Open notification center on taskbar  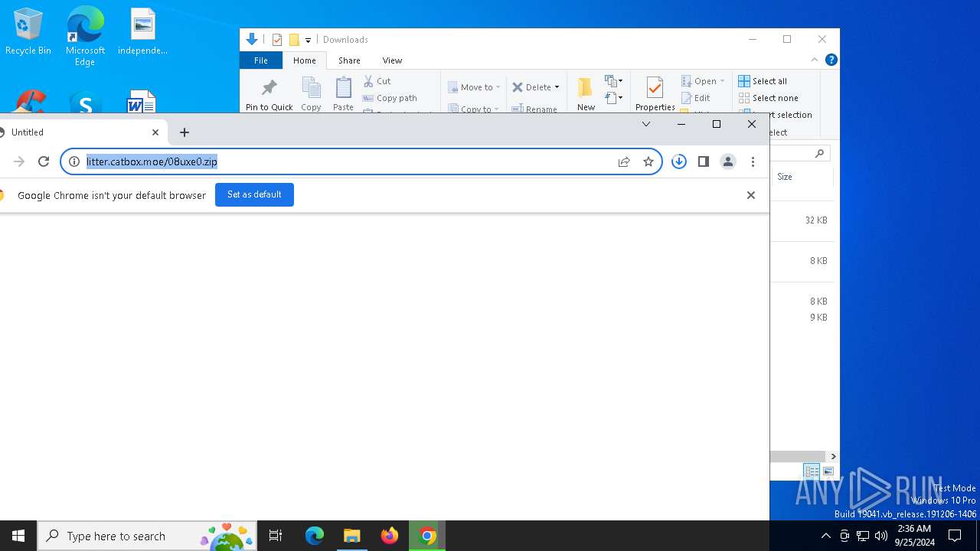(x=955, y=536)
